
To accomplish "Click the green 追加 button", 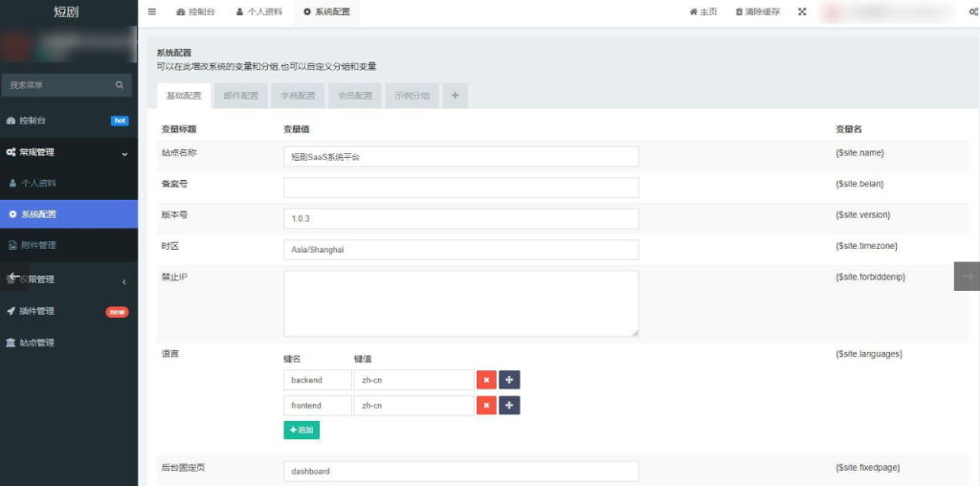I will (x=301, y=431).
